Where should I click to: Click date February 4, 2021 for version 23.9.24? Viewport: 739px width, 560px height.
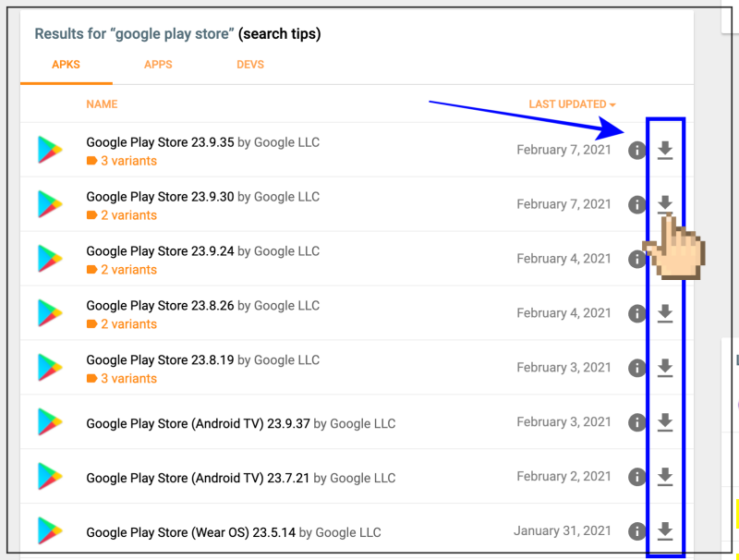click(563, 259)
